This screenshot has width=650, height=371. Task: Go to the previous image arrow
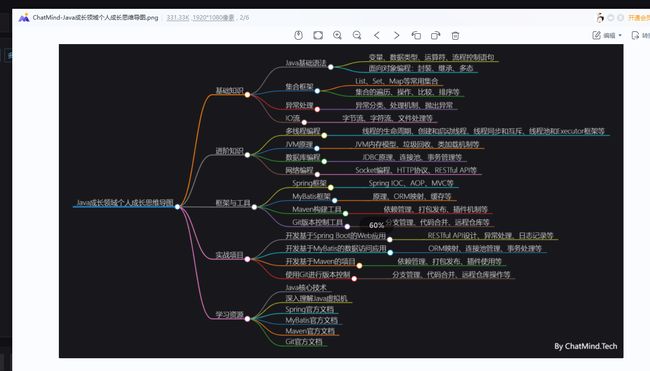point(377,35)
